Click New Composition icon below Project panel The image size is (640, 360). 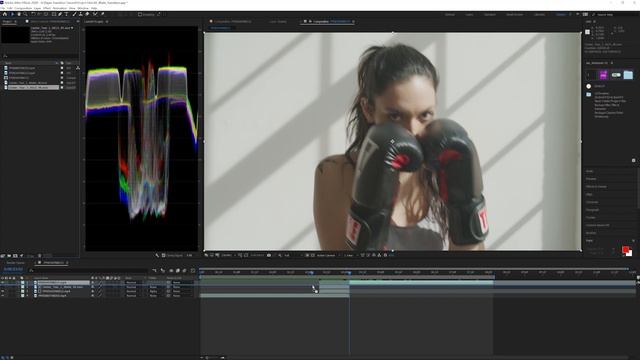point(15,256)
